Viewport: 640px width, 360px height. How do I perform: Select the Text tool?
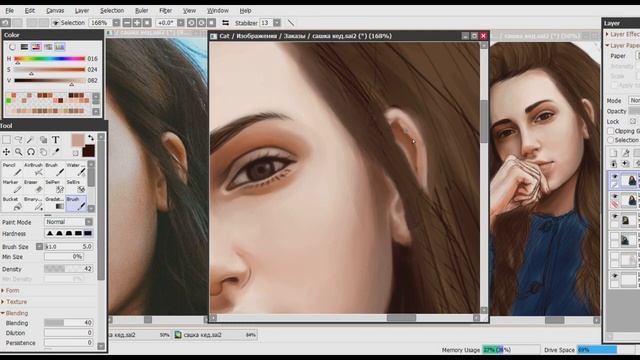tap(56, 140)
